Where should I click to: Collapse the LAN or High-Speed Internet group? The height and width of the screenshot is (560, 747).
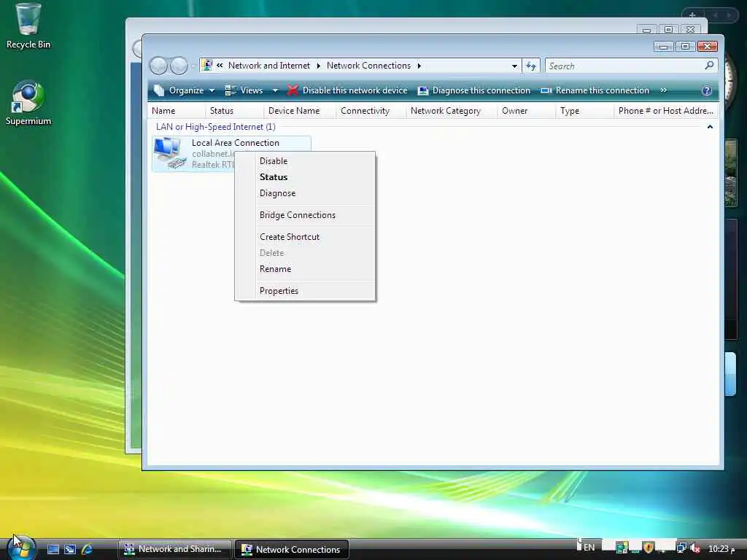[710, 127]
